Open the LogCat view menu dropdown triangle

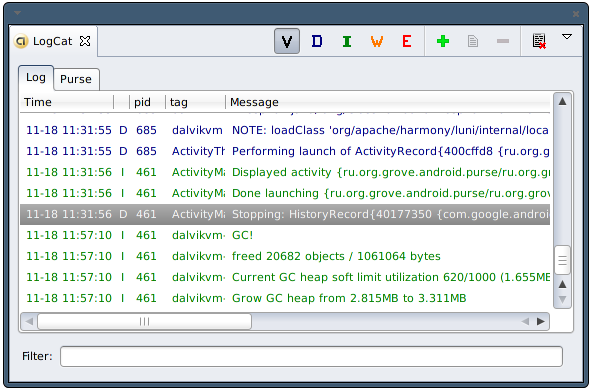(567, 37)
